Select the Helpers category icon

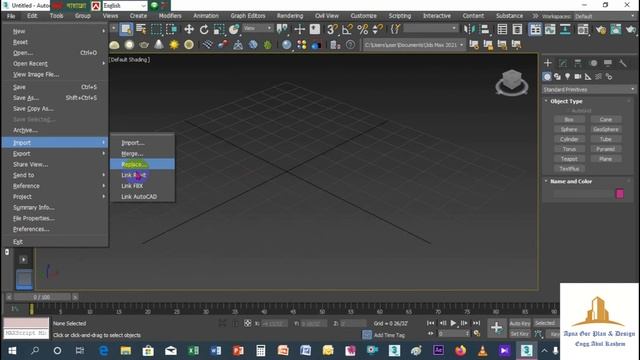click(588, 76)
